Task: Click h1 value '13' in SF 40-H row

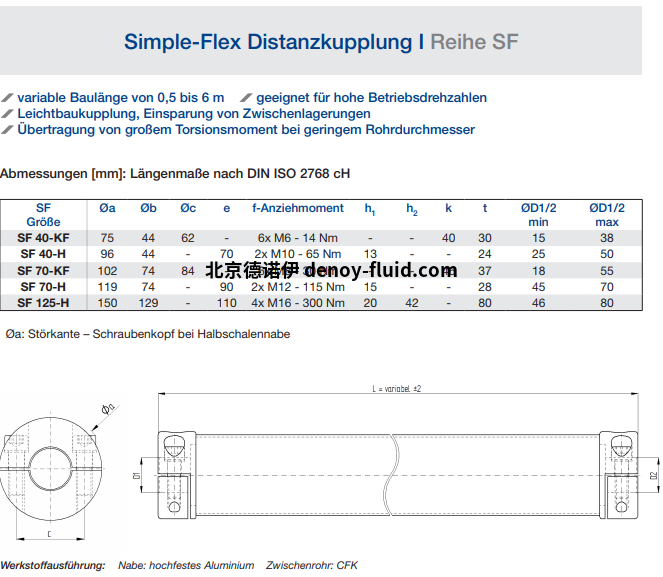Action: click(370, 254)
